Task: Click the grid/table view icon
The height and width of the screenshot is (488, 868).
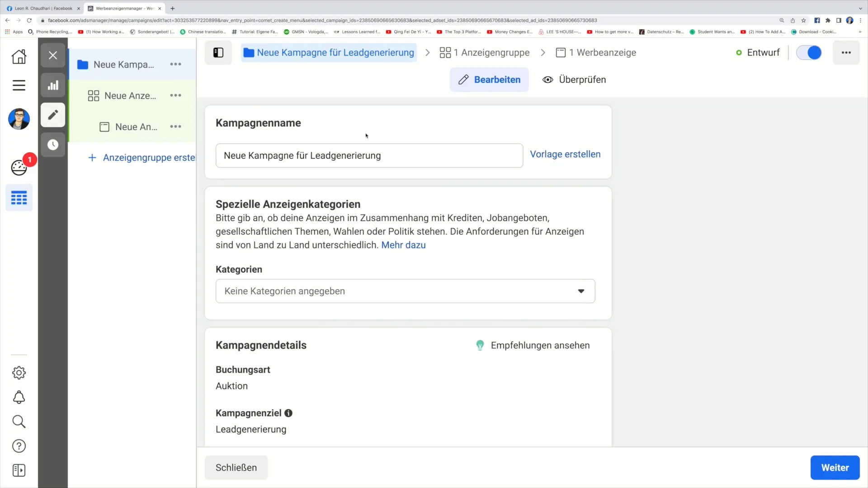Action: [x=19, y=198]
